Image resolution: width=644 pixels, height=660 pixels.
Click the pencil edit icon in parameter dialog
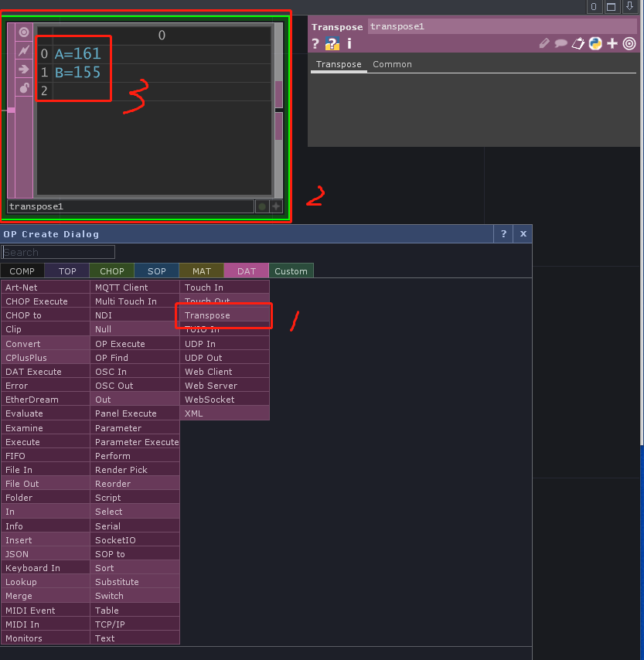tap(544, 44)
